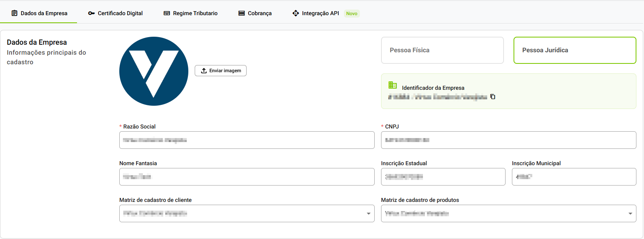This screenshot has width=644, height=239.
Task: Click the company logo thumbnail
Action: 154,71
